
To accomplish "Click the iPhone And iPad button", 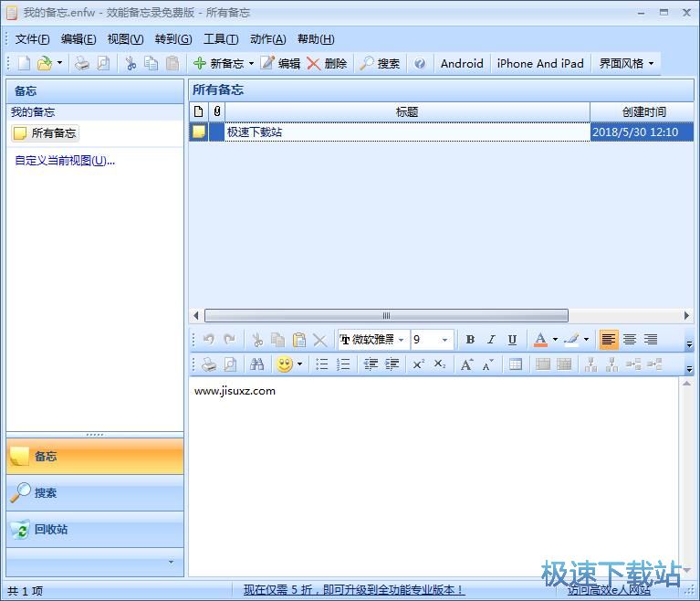I will coord(540,63).
